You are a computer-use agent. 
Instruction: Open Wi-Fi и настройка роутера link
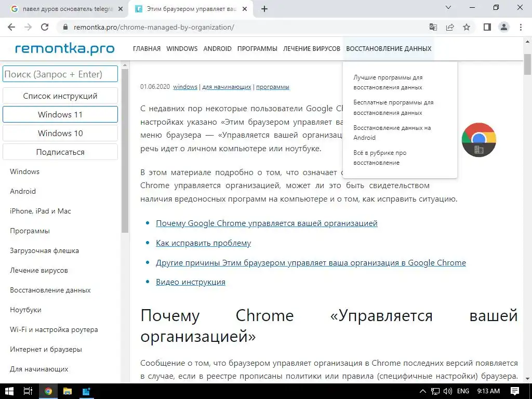pyautogui.click(x=54, y=329)
